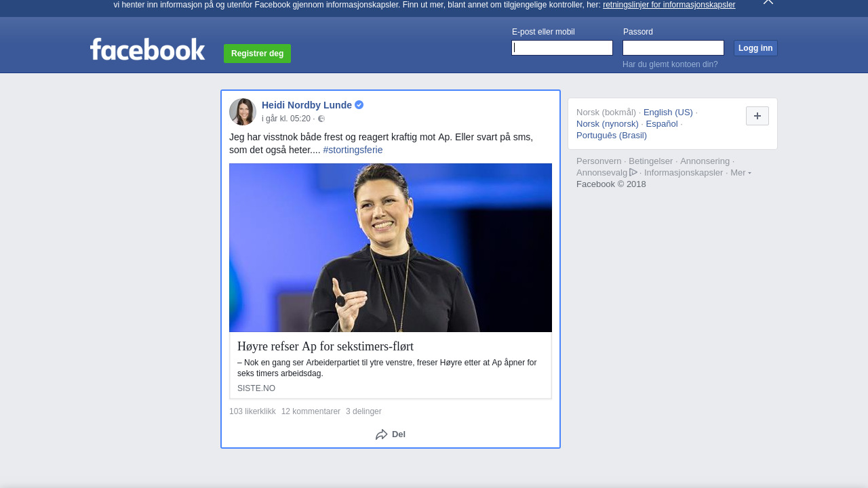Open Heidi Nordby Lunde's profile picture
This screenshot has height=488, width=868.
243,112
